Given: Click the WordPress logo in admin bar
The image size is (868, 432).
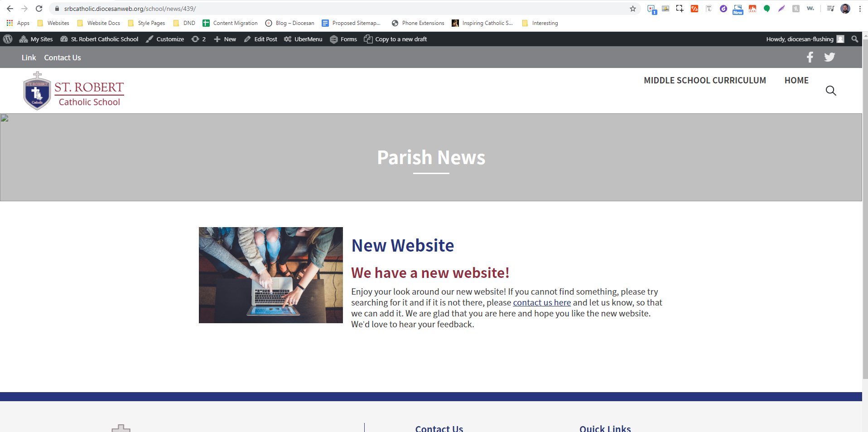Looking at the screenshot, I should [8, 39].
